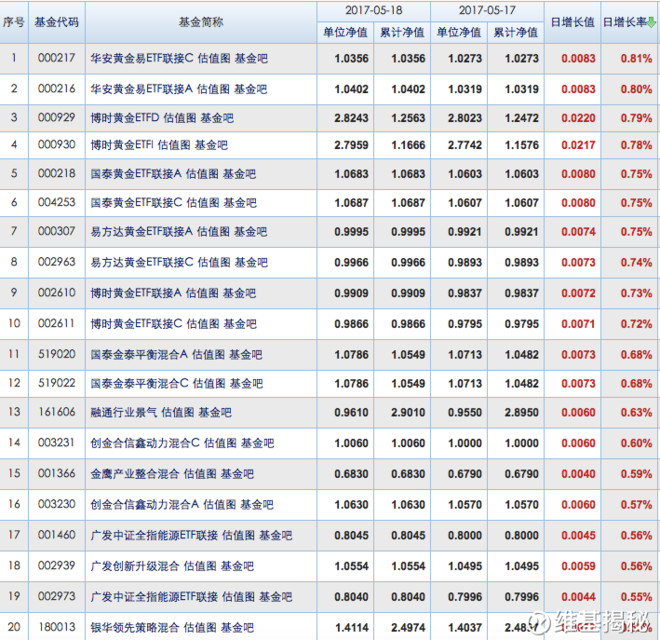Open 估值图 for 华安黄金易ETF联接A
The height and width of the screenshot is (640, 660).
[213, 89]
